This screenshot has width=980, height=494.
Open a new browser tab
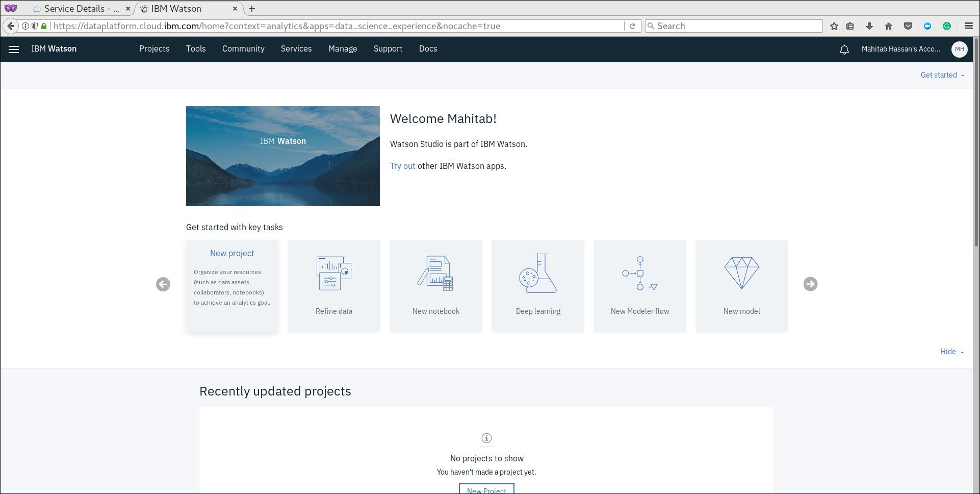tap(252, 9)
